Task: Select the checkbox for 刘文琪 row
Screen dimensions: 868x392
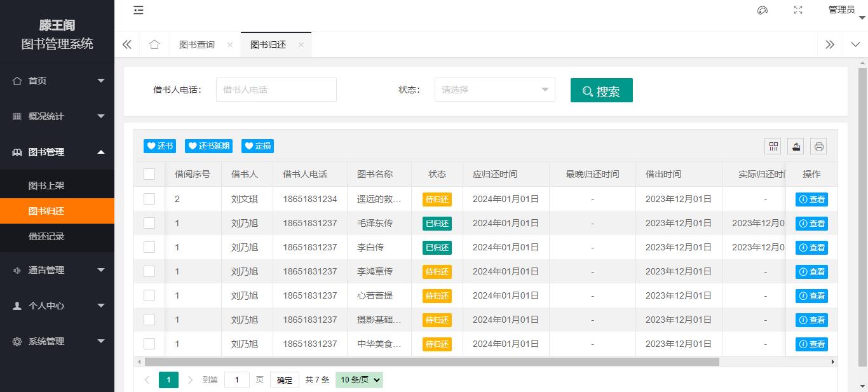Action: click(x=149, y=199)
